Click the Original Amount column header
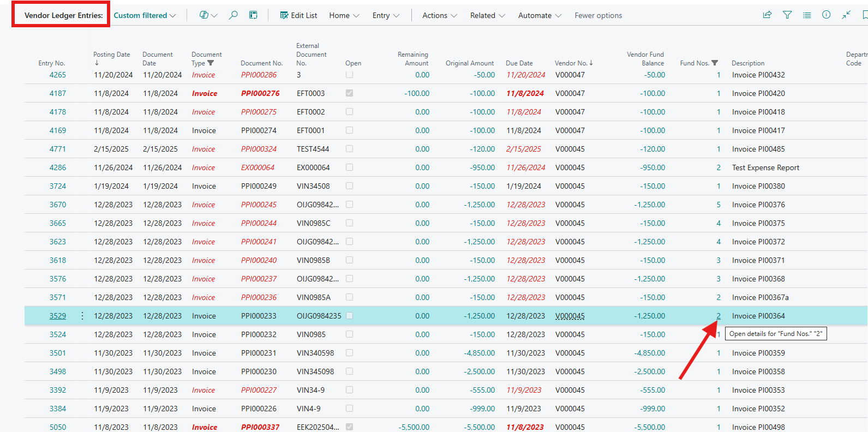The width and height of the screenshot is (868, 432). tap(470, 63)
